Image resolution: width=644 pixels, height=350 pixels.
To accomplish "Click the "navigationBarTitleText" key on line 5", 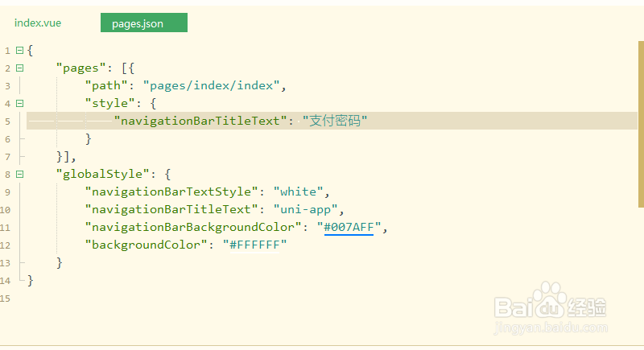I will coord(202,121).
